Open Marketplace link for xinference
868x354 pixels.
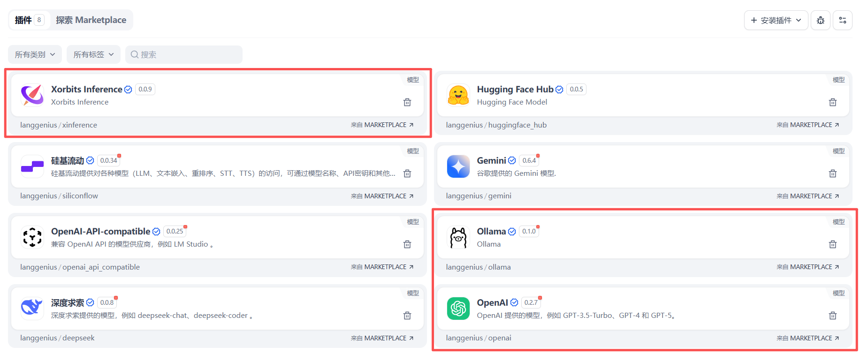click(x=382, y=125)
